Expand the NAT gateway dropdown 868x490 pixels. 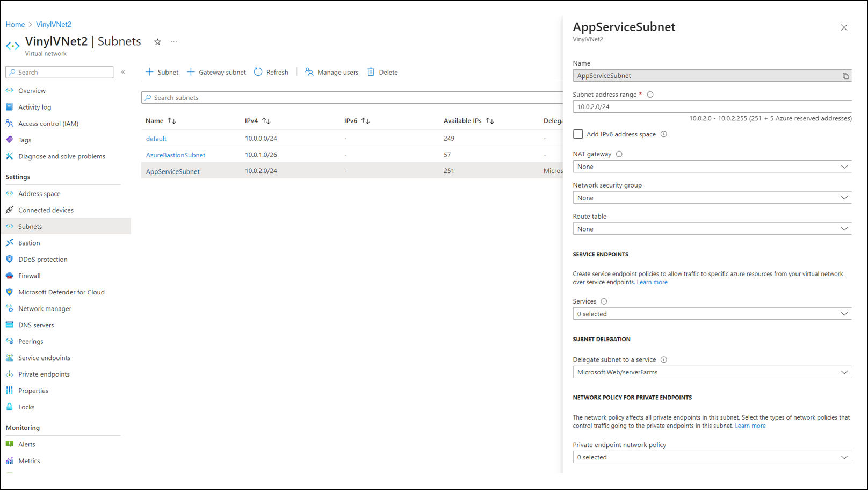712,167
